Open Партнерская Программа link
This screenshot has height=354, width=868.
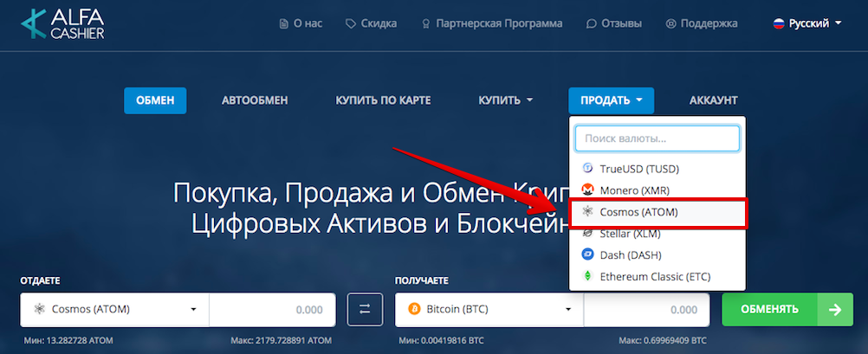click(x=492, y=23)
